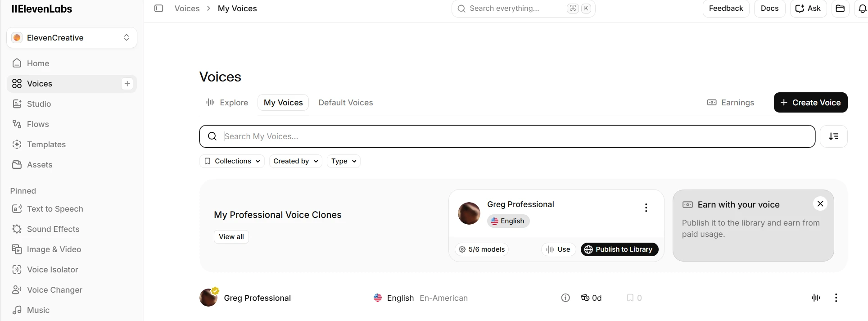Toggle the bookmark icon in Greg Professional row
868x321 pixels.
[630, 298]
